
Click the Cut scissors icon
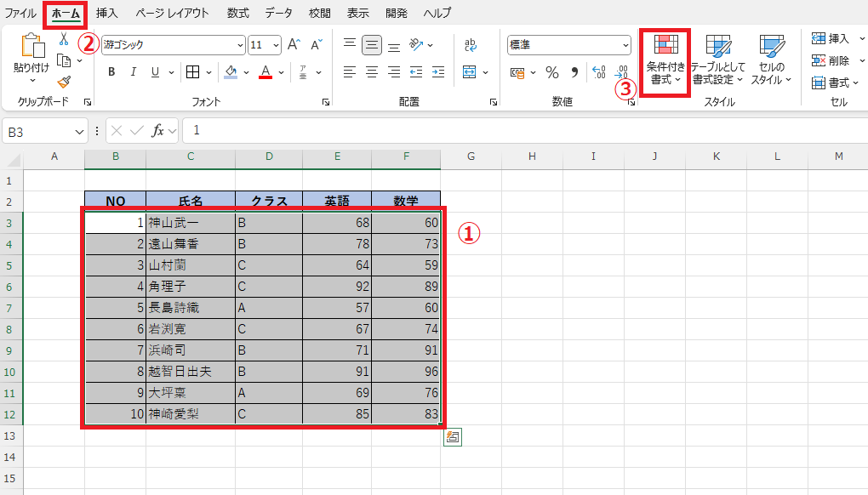(64, 39)
